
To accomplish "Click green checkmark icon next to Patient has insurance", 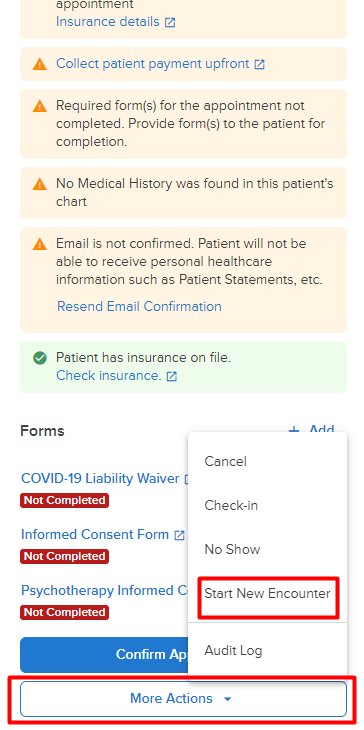I will pos(40,358).
